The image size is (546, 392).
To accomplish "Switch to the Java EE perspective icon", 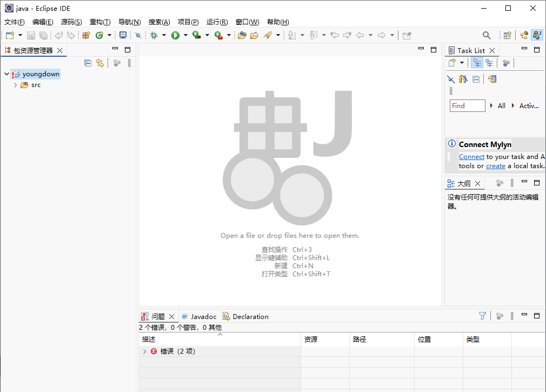I will 524,35.
